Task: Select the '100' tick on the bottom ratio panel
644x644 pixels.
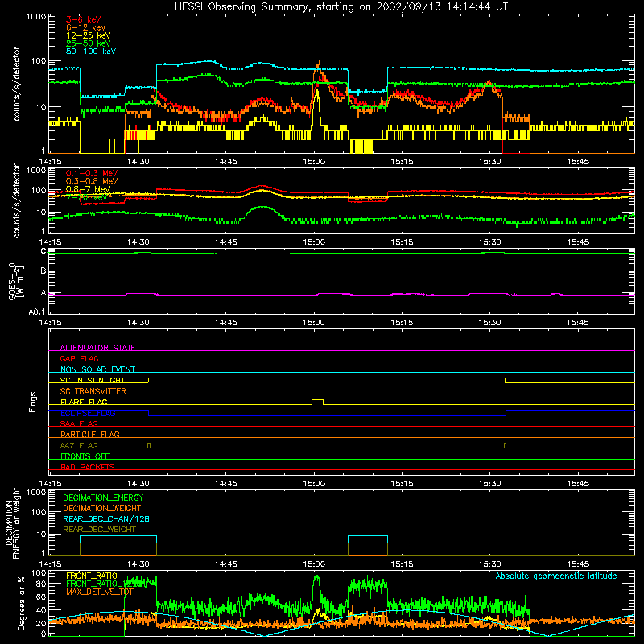Action: coord(39,572)
